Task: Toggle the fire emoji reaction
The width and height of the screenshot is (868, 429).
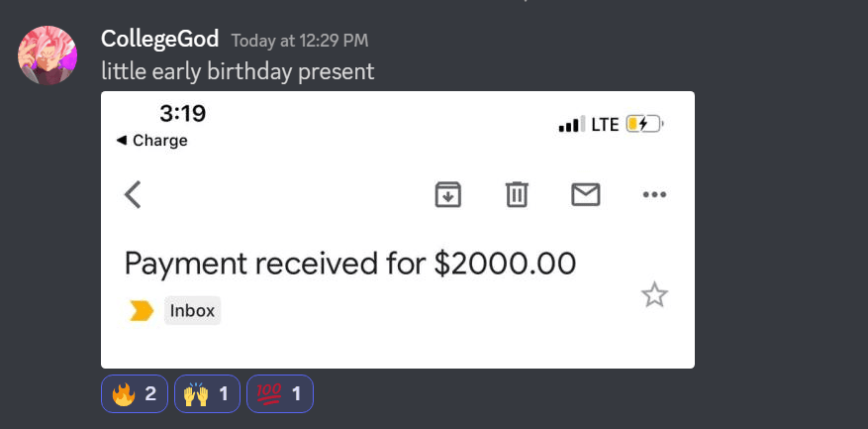Action: click(135, 394)
